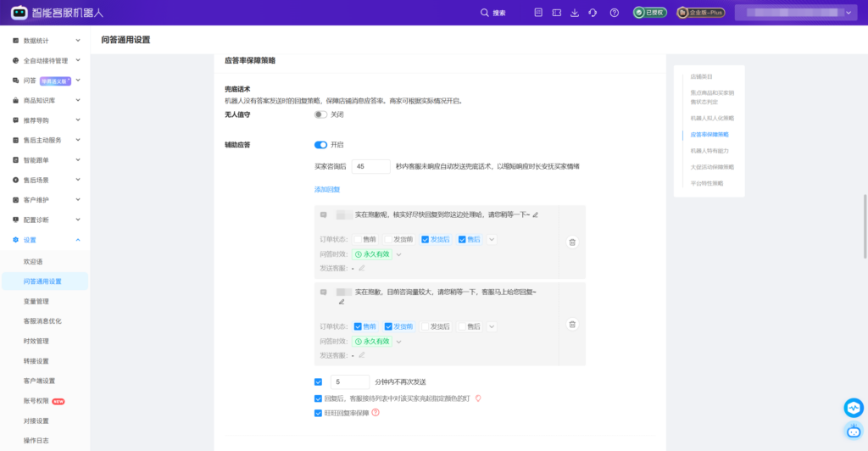Click the page vertical scrollbar thumb
Screen dimensions: 868x451
865,225
